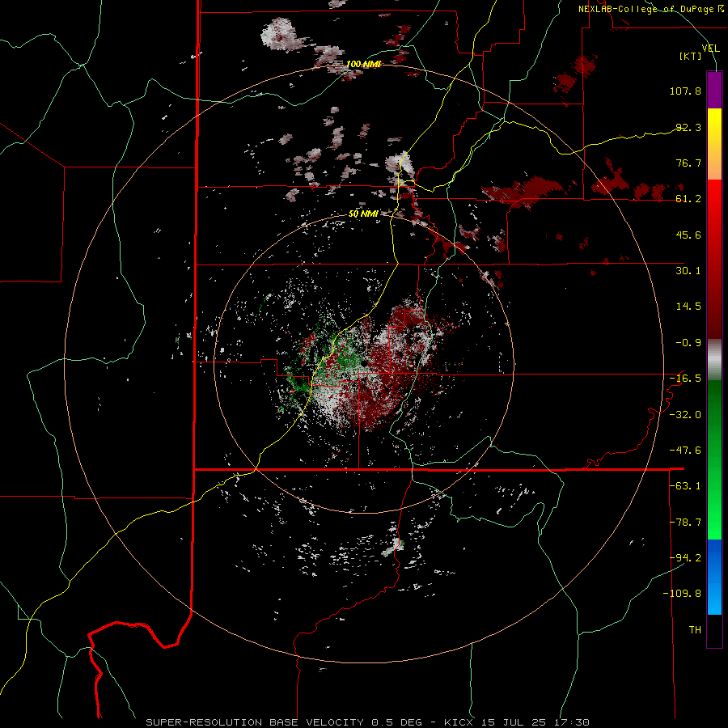
Task: Click the -32.0 velocity scale value
Action: pyautogui.click(x=685, y=415)
